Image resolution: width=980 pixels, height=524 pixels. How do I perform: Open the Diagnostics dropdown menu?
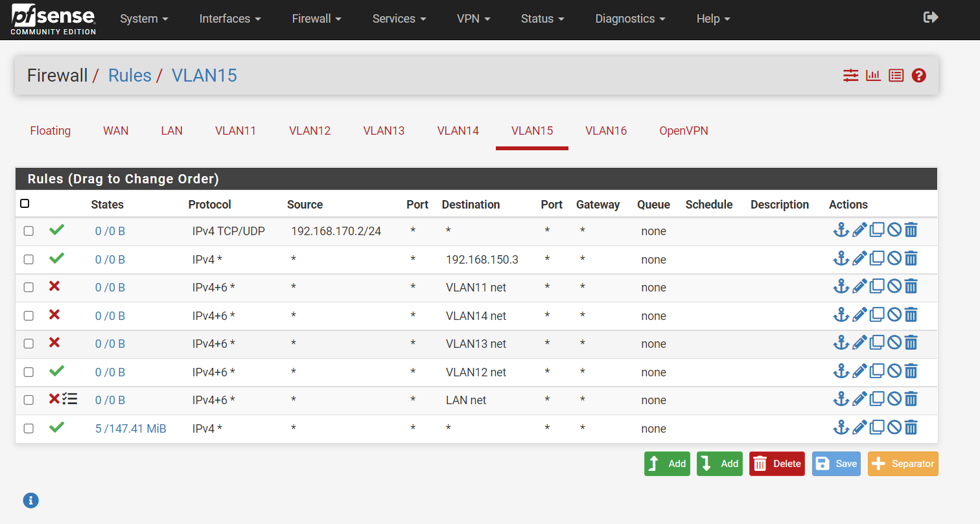630,19
